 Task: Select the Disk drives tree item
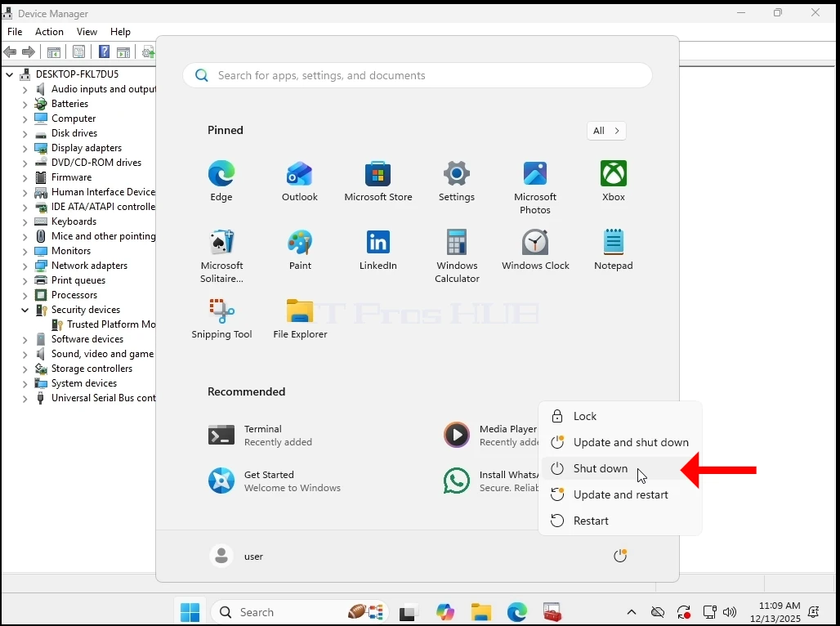66,133
